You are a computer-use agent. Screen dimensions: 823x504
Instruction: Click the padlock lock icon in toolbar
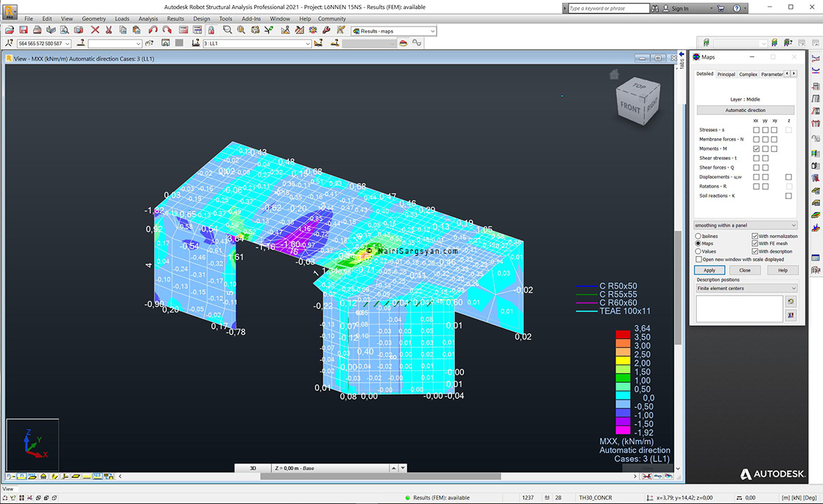coord(211,30)
